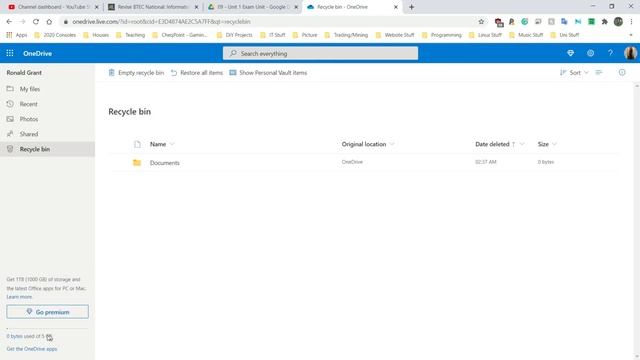Click the browser address bar
This screenshot has width=640, height=360.
[269, 22]
